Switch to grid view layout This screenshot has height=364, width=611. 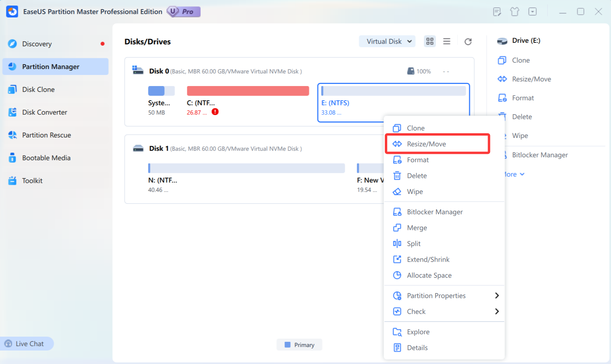click(430, 41)
